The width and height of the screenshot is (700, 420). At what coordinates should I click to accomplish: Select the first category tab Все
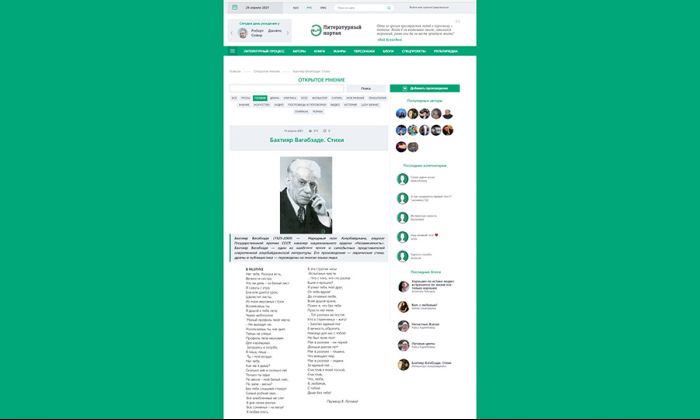point(234,98)
